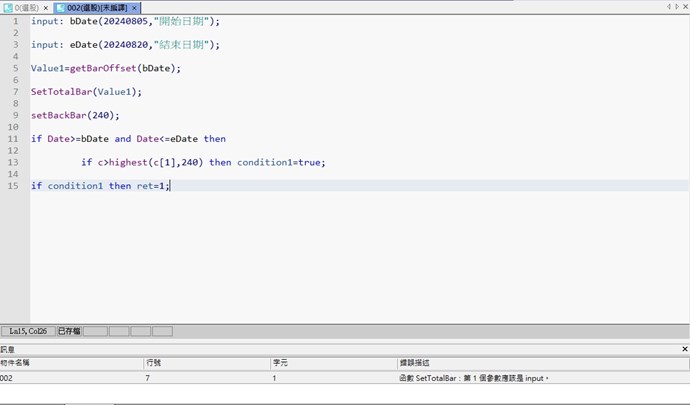Sort messages by 行號 column header

205,363
